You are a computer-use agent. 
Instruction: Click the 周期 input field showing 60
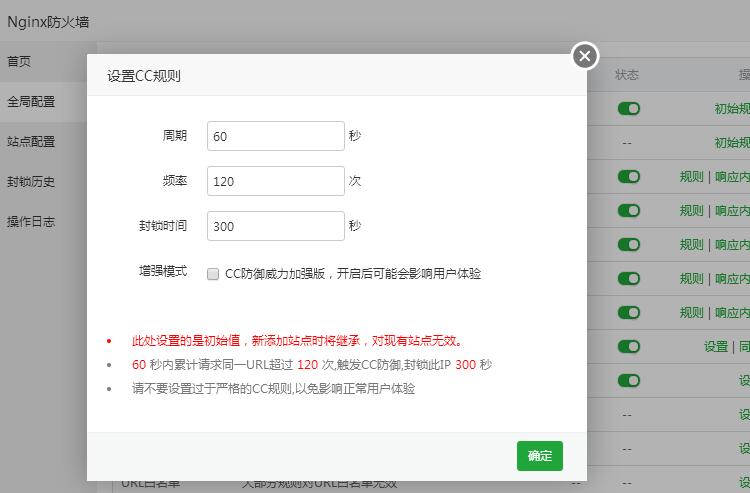[x=276, y=136]
